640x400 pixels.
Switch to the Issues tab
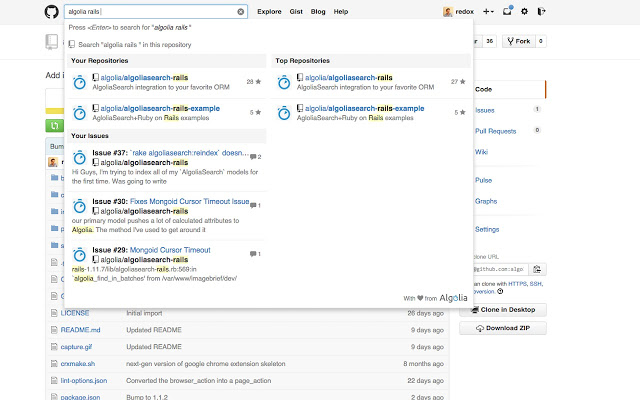[484, 110]
